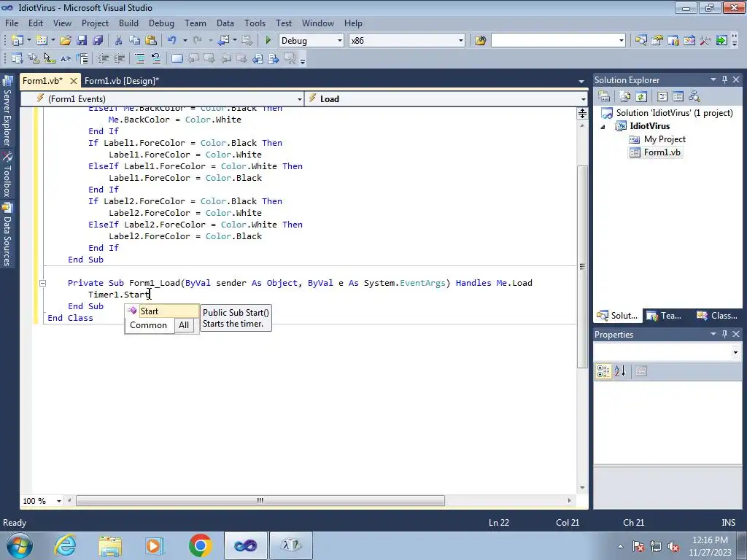
Task: Save Form1.vb with the single floppy icon
Action: click(82, 41)
